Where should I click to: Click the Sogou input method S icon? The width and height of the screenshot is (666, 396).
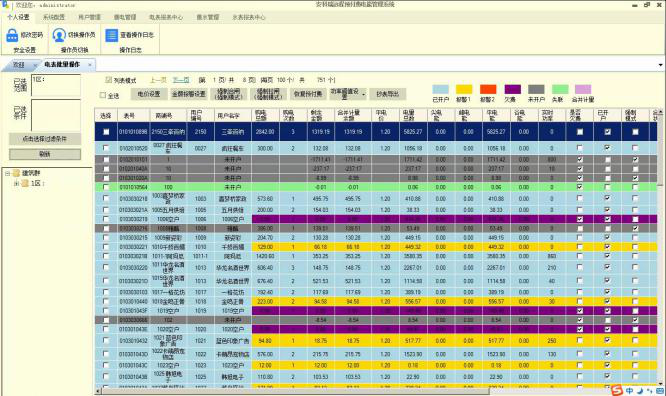click(617, 390)
